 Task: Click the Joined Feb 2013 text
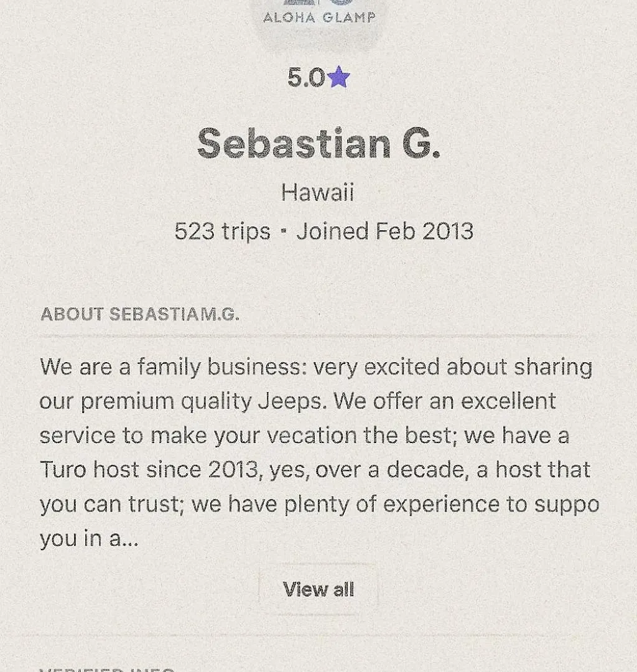pos(385,231)
